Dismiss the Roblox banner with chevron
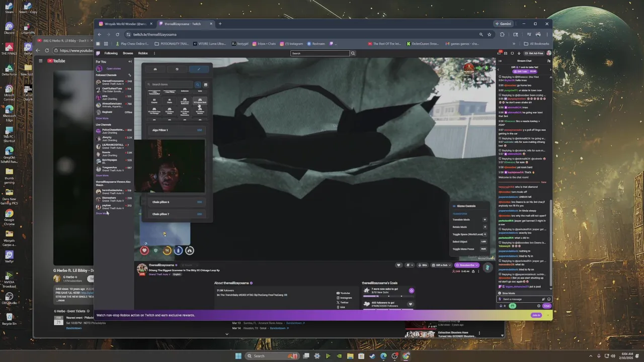 tap(549, 315)
